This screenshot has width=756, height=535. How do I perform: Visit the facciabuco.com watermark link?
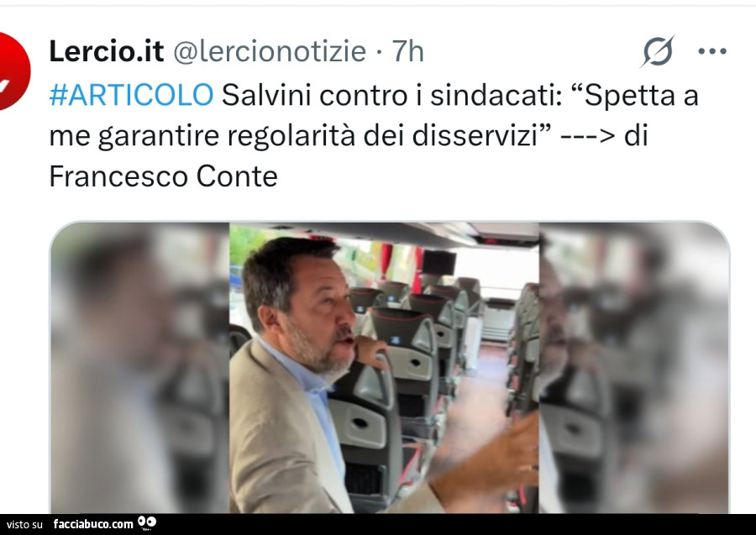(93, 524)
